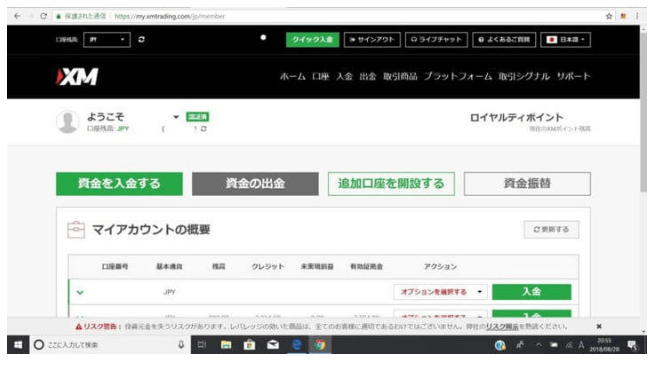Open the 取引シグナル menu

[x=524, y=76]
